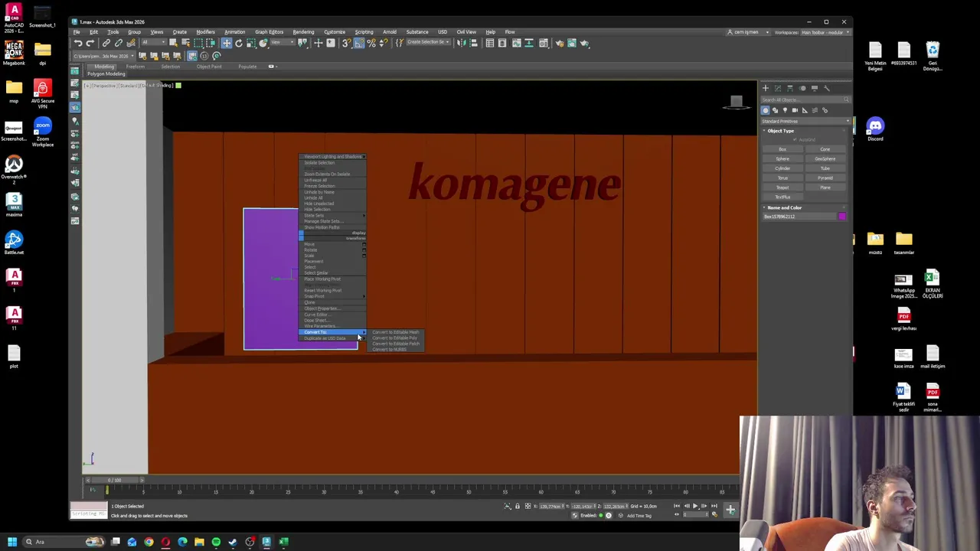Click the Mirror tool icon
Image resolution: width=980 pixels, height=551 pixels.
(x=462, y=43)
